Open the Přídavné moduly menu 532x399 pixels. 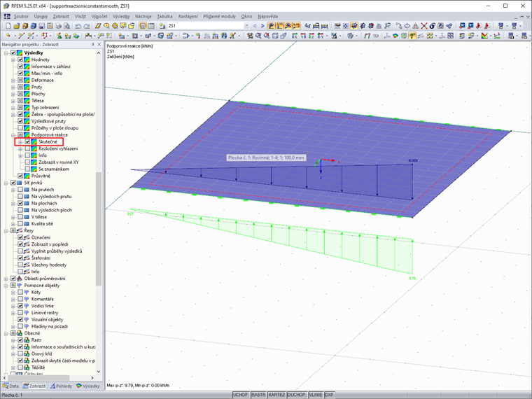(219, 16)
